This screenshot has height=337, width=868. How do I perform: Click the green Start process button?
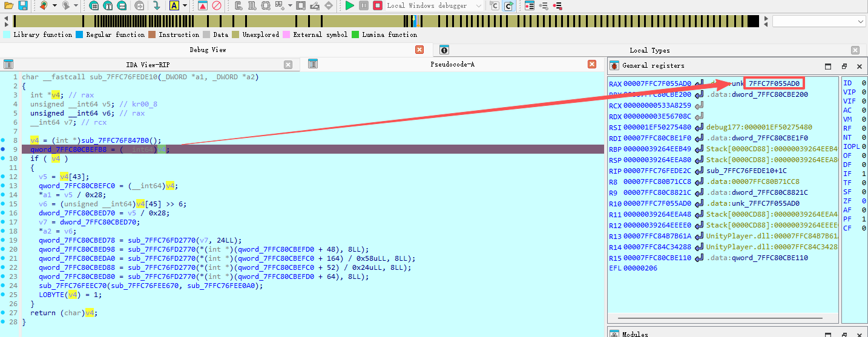350,5
